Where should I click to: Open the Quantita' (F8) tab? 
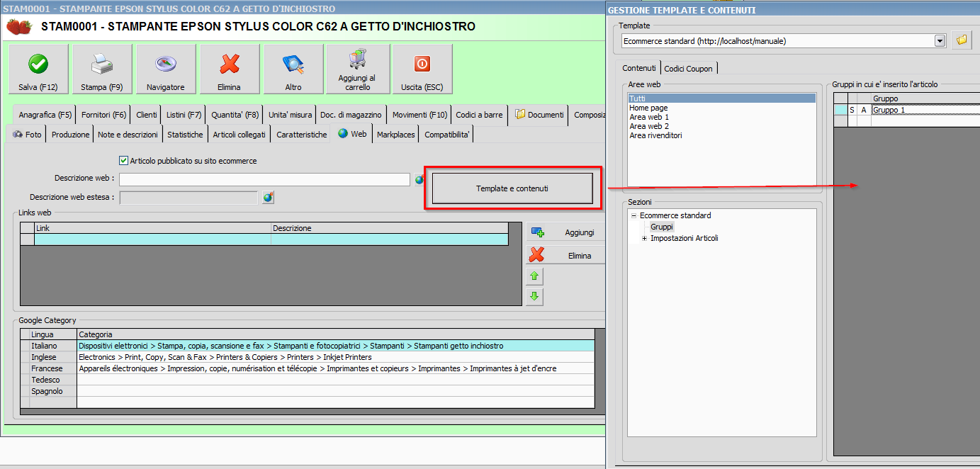(x=235, y=115)
